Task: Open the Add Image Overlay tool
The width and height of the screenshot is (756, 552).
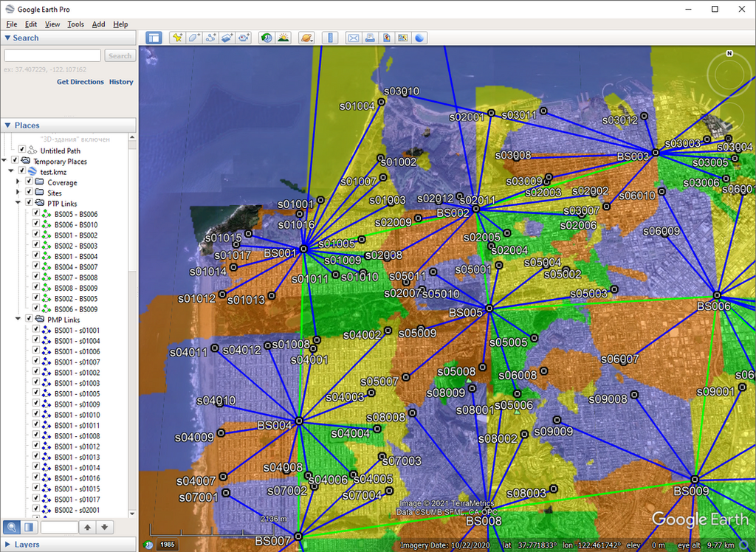Action: click(227, 37)
